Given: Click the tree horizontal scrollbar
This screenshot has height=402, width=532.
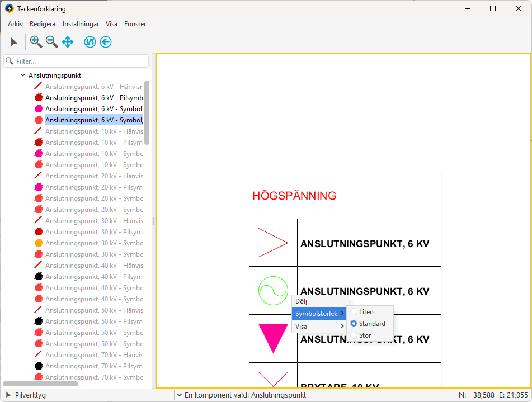Looking at the screenshot, I should pyautogui.click(x=40, y=384).
